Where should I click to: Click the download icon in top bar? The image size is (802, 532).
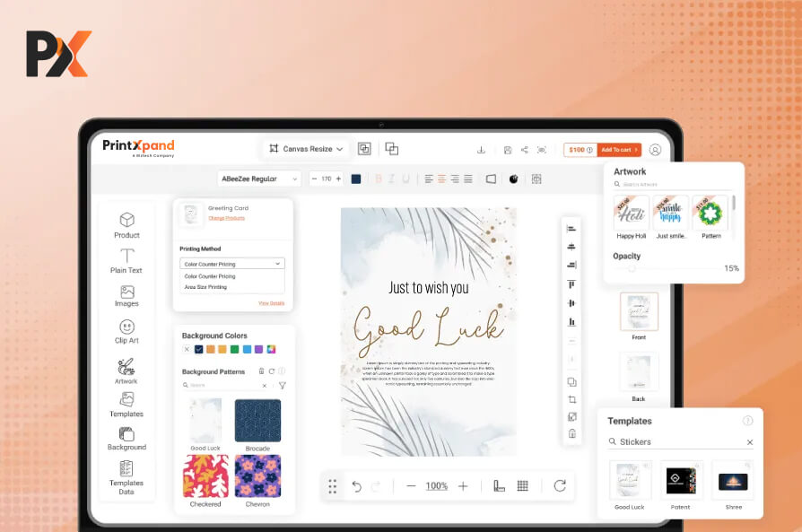click(481, 150)
